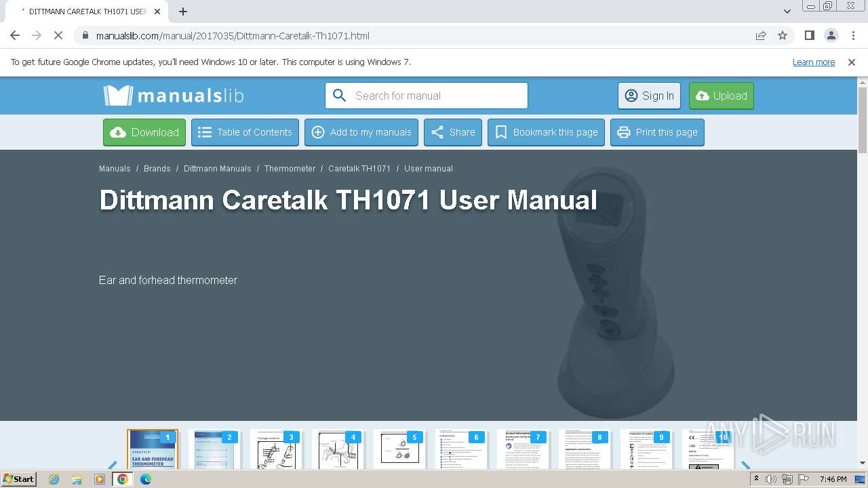The width and height of the screenshot is (868, 488).
Task: Go to Manuals breadcrumb
Action: pos(115,169)
